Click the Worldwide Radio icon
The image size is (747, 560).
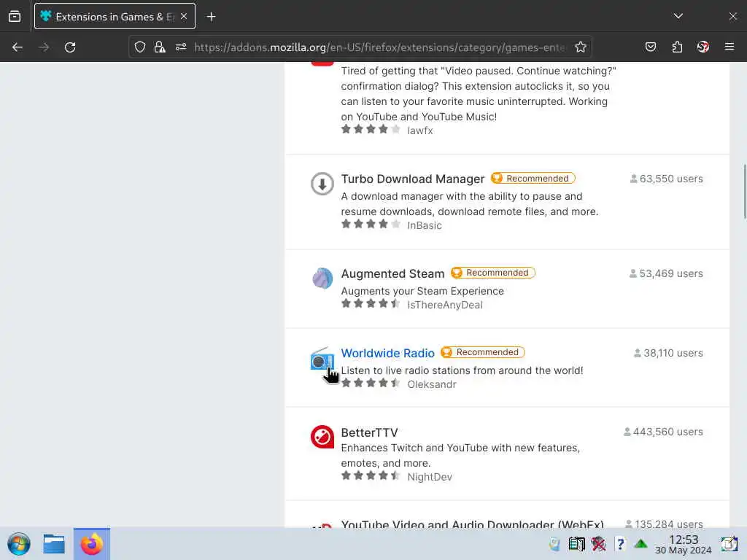[322, 359]
